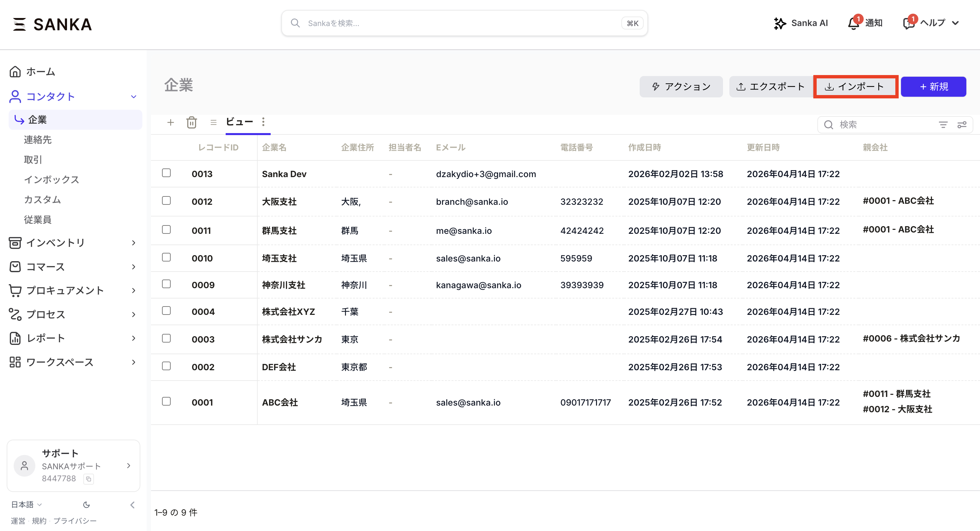The image size is (980, 531).
Task: Launch Sanka AI assistant
Action: pyautogui.click(x=800, y=23)
